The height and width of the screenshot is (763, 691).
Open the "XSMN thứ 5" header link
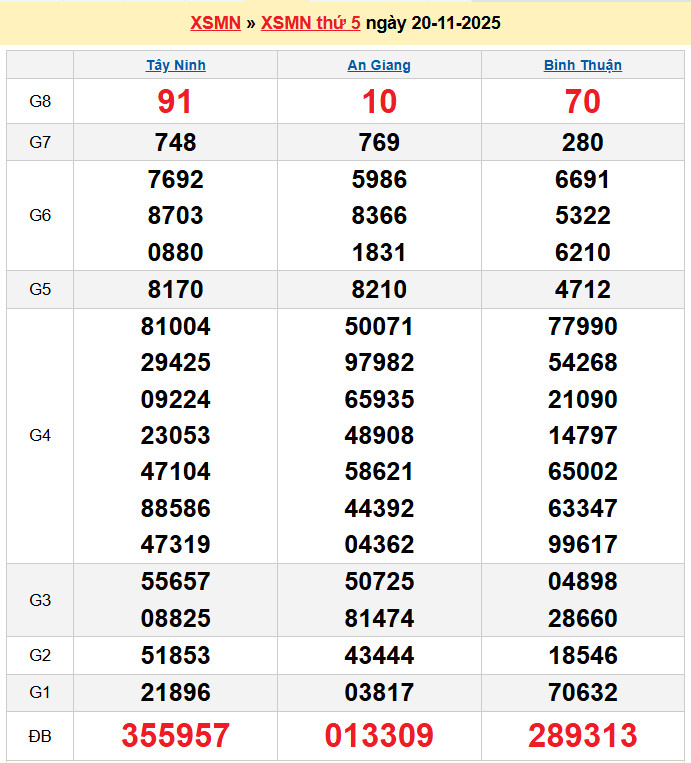(x=310, y=23)
